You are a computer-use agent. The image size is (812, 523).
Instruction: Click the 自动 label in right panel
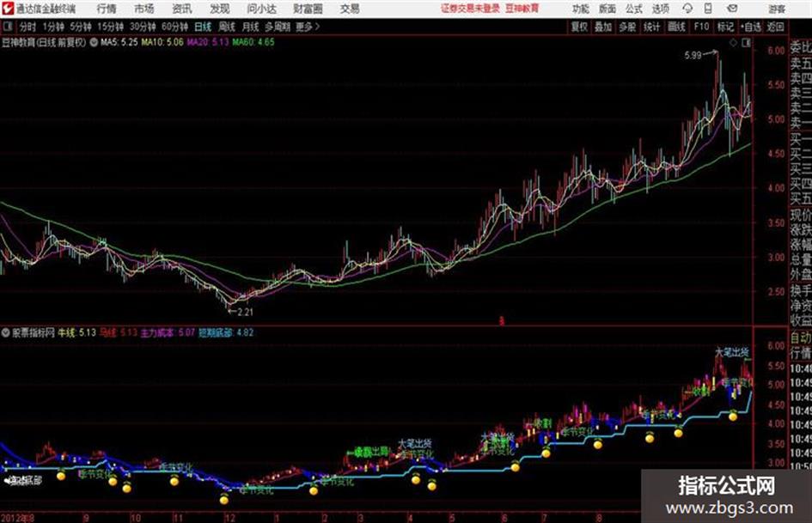[x=801, y=338]
